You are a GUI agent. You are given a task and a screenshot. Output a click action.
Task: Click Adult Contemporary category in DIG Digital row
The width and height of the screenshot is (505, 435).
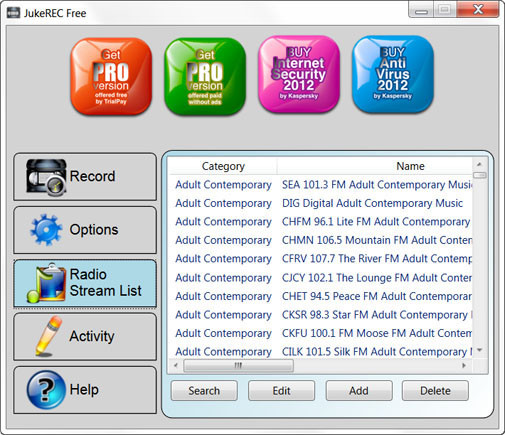[x=223, y=203]
